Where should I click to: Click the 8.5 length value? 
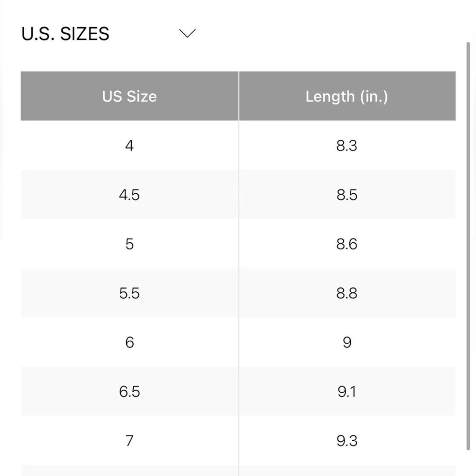[347, 195]
